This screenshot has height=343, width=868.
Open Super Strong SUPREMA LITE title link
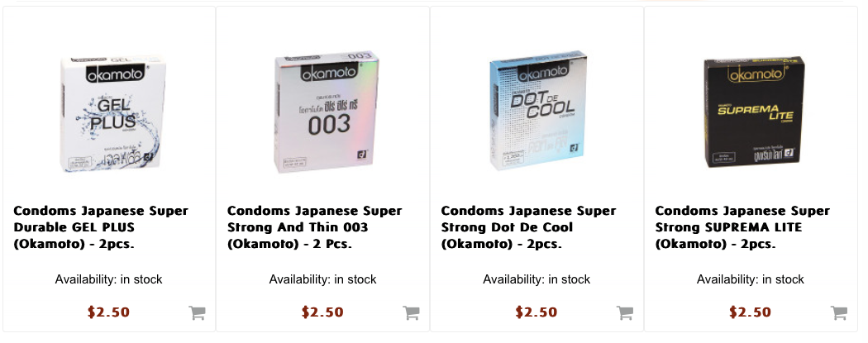click(742, 227)
